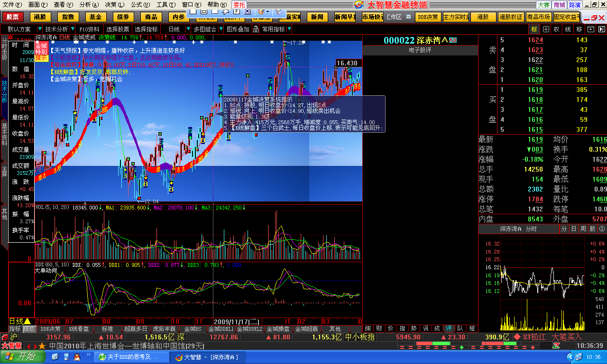Click the 选择股票 toolbar button

[x=118, y=29]
